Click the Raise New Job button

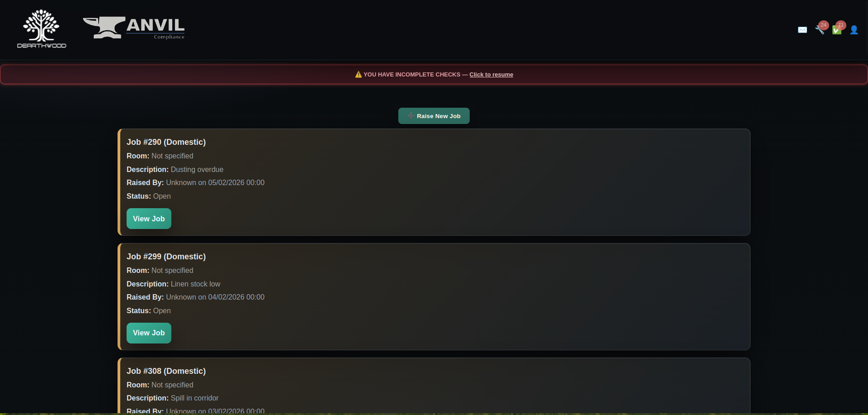click(434, 116)
